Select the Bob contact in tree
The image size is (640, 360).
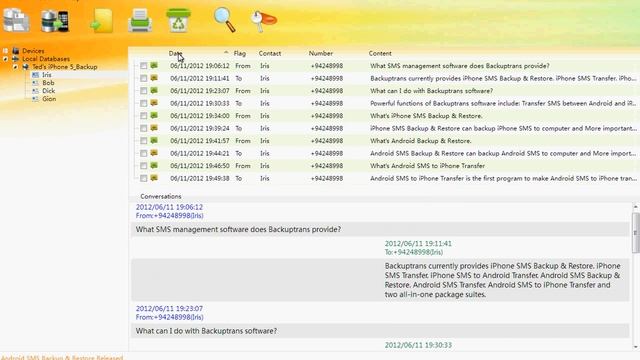[48, 83]
